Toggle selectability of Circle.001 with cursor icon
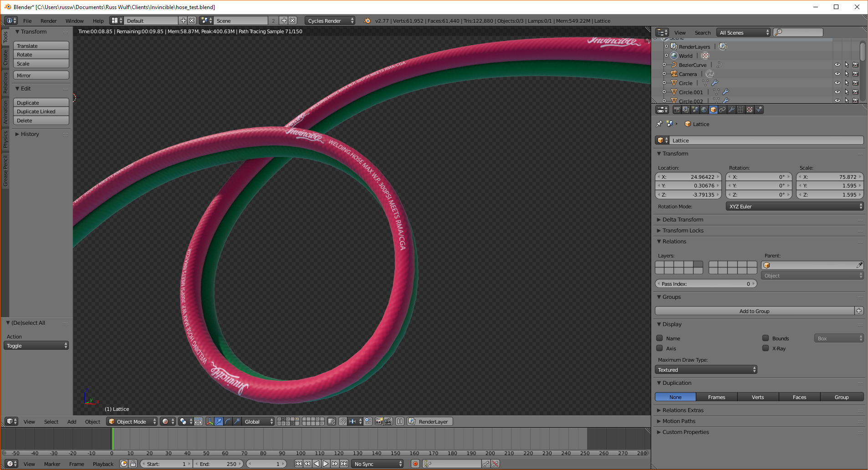The height and width of the screenshot is (470, 868). click(x=847, y=92)
